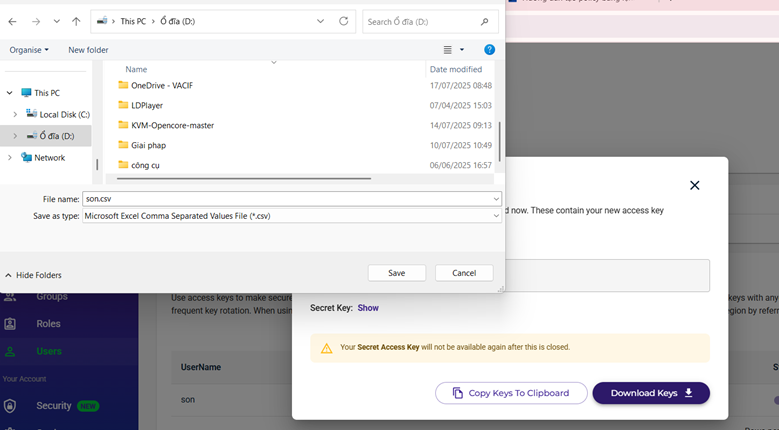Refresh the current folder view
This screenshot has width=779, height=430.
click(x=344, y=21)
